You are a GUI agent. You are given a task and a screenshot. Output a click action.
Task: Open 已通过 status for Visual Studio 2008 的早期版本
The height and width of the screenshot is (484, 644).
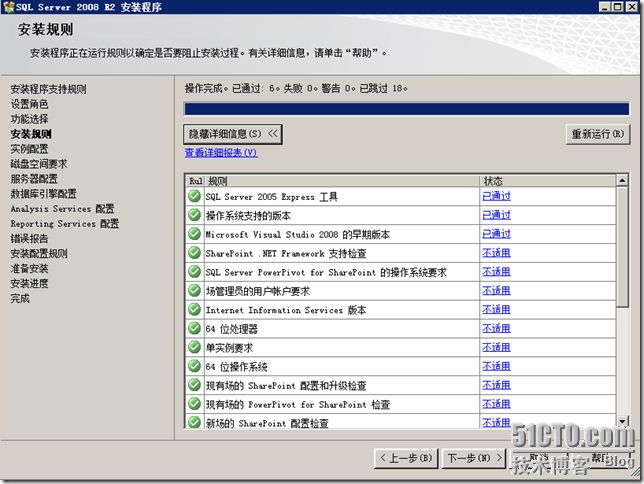coord(496,234)
